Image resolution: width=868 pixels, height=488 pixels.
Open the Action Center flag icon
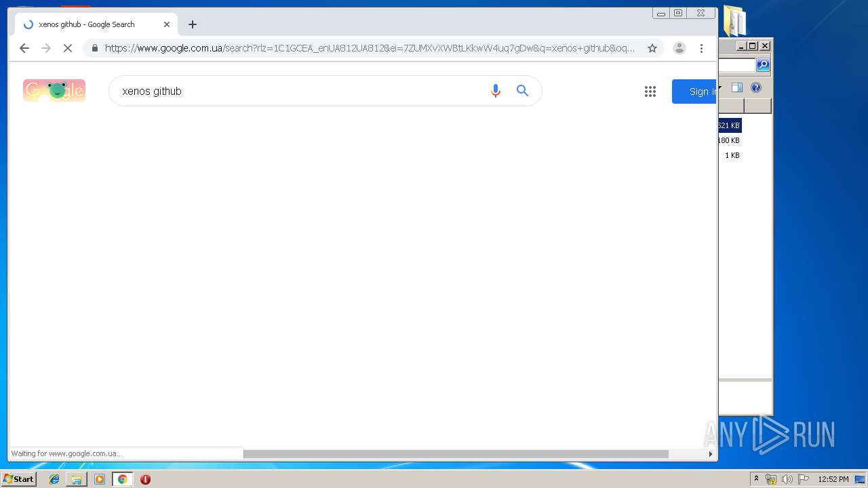pyautogui.click(x=803, y=479)
